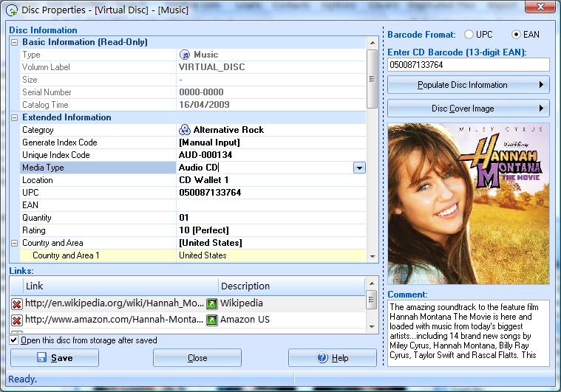Click the Link column header

(120, 286)
